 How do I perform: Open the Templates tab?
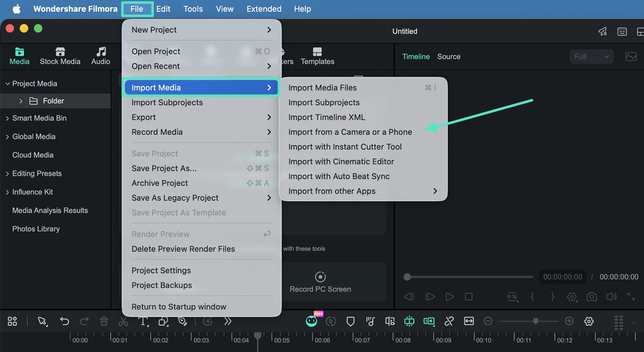click(318, 56)
